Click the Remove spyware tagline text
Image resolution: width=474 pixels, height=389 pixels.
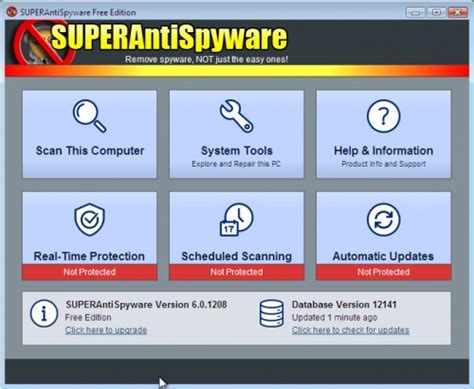pos(207,60)
